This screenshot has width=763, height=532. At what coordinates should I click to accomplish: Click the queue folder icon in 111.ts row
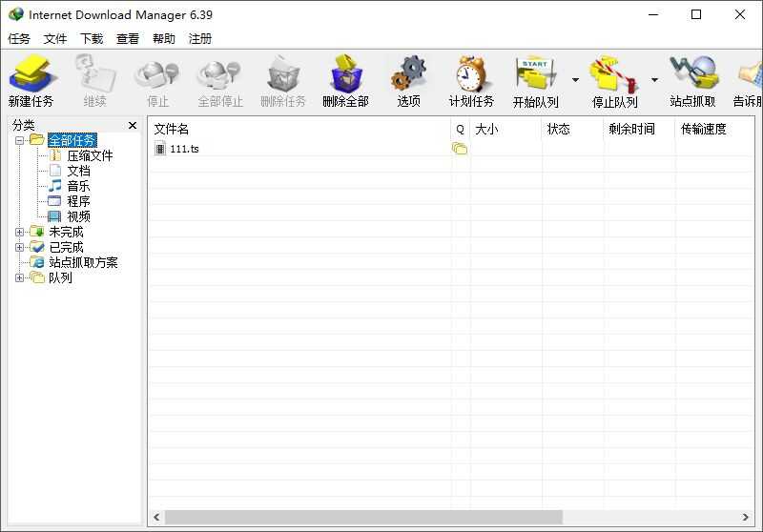pyautogui.click(x=460, y=149)
